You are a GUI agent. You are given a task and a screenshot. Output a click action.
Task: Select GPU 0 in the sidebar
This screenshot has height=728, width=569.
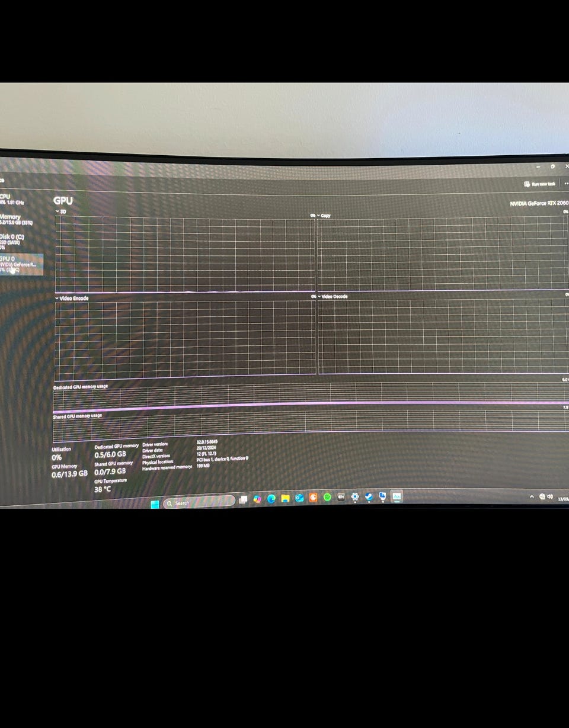pos(21,264)
